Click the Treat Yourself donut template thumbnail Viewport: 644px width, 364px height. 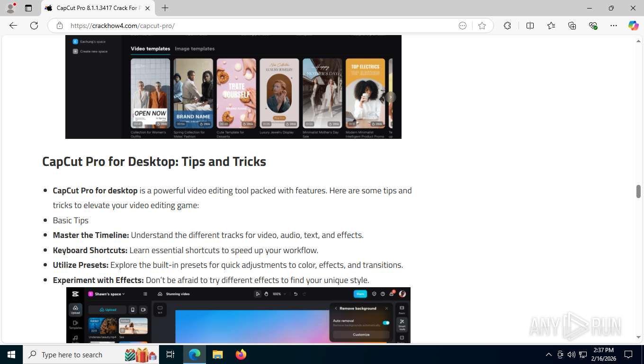(236, 93)
